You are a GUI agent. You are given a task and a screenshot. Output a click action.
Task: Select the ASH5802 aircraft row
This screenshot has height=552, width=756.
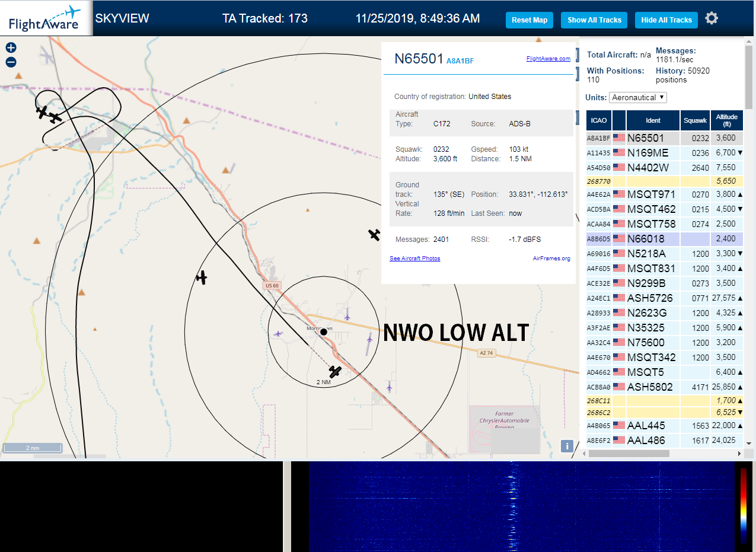(x=665, y=387)
